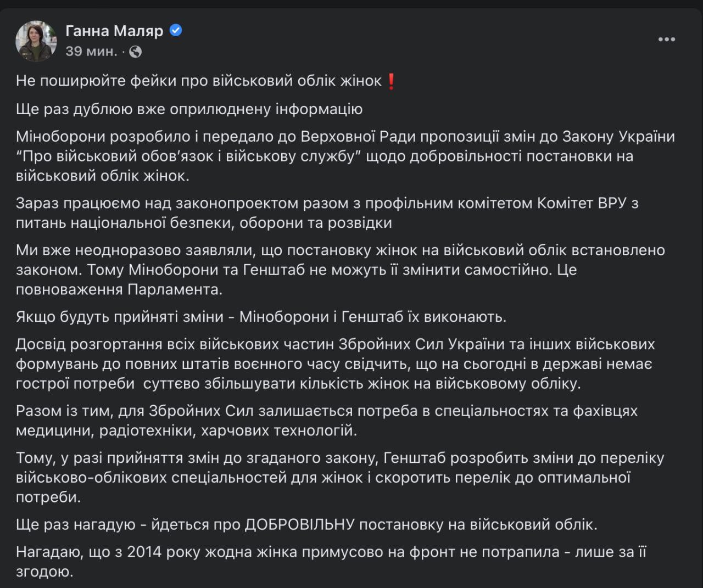Image resolution: width=703 pixels, height=588 pixels.
Task: Click the red exclamation mark emoji
Action: tap(391, 81)
